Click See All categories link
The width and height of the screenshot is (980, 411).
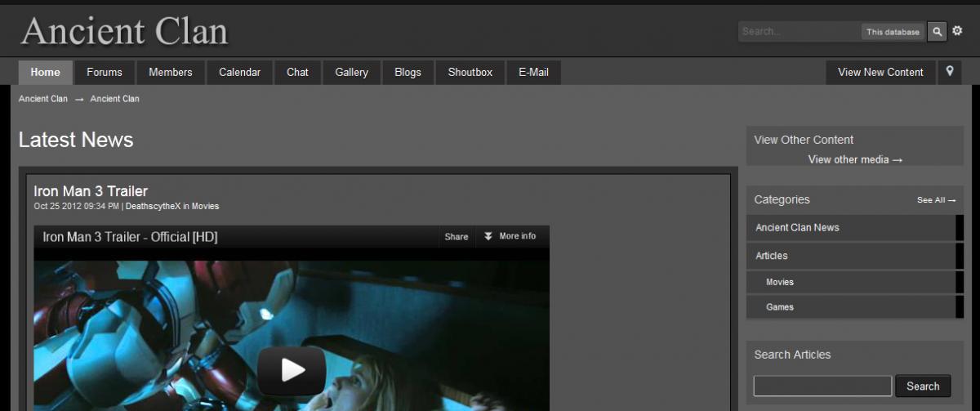coord(936,200)
